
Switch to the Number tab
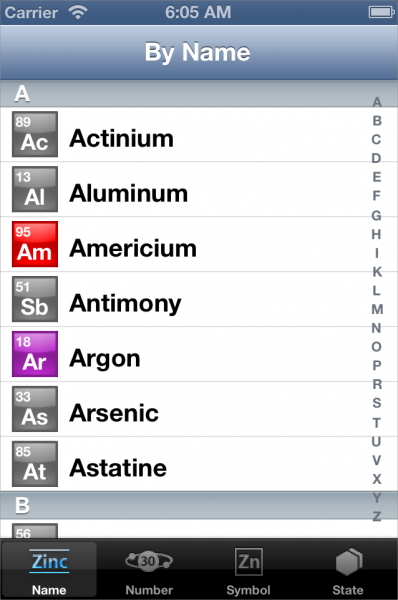(149, 571)
